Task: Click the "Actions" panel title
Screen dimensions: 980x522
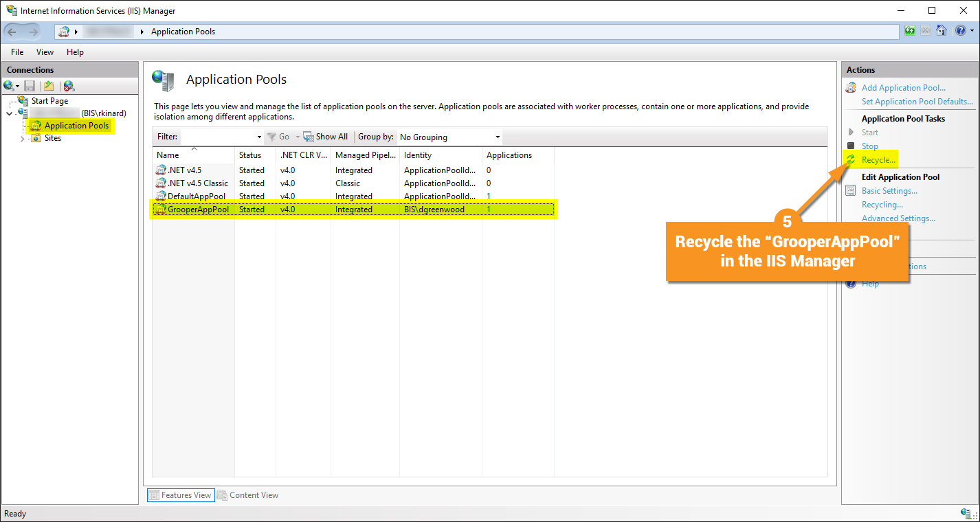Action: tap(860, 69)
